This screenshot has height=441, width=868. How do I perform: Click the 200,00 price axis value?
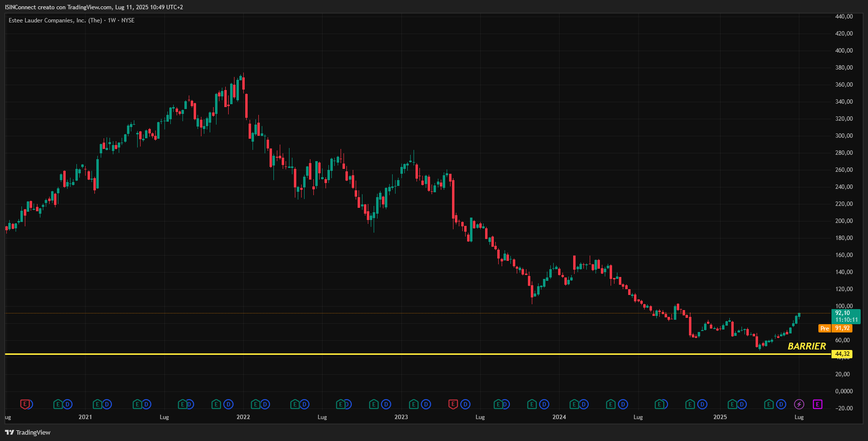click(844, 221)
